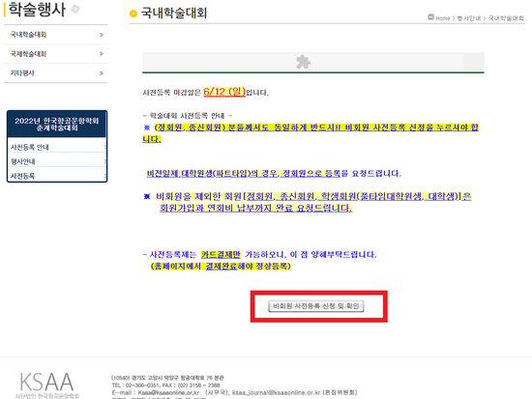Click 2022년 한국항공운항학회 춘계학술대회 banner

pos(57,124)
